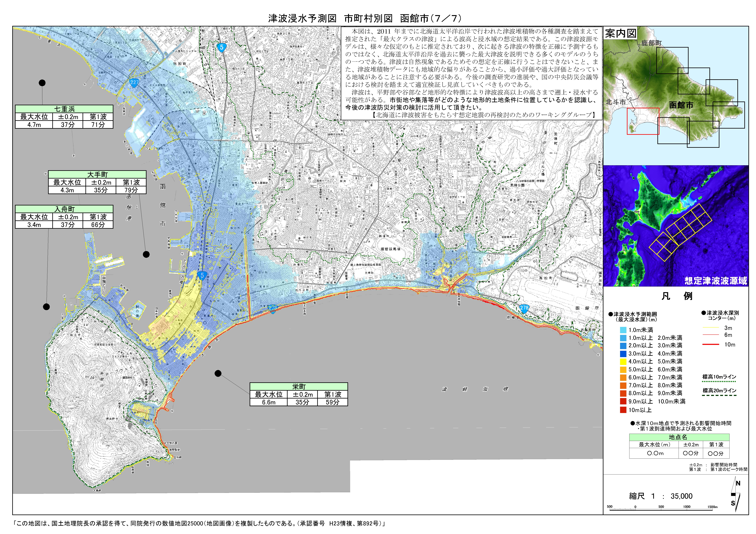756x534 pixels.
Task: Click the 1.0m以上 2.0m未満 color swatch
Action: [623, 338]
